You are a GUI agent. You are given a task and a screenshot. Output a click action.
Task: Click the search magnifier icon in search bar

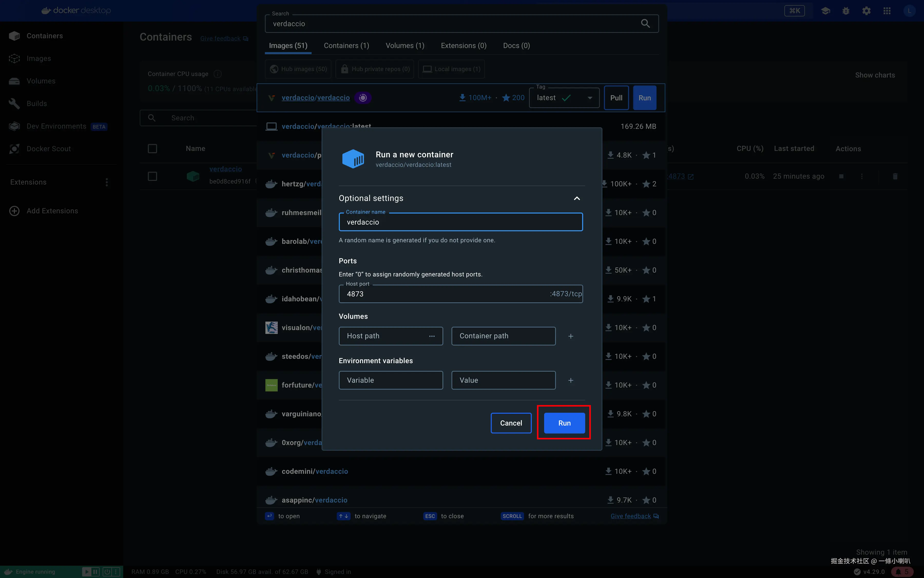[645, 24]
